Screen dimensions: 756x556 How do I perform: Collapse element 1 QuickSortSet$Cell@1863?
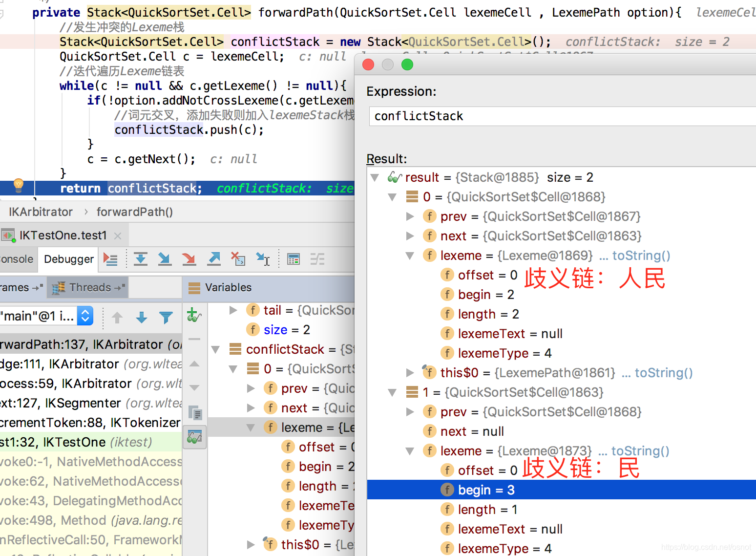pyautogui.click(x=392, y=392)
